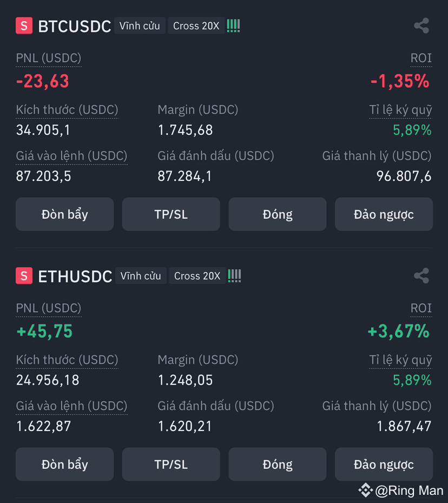Close the BTCUSDC position with Đóng

point(278,214)
